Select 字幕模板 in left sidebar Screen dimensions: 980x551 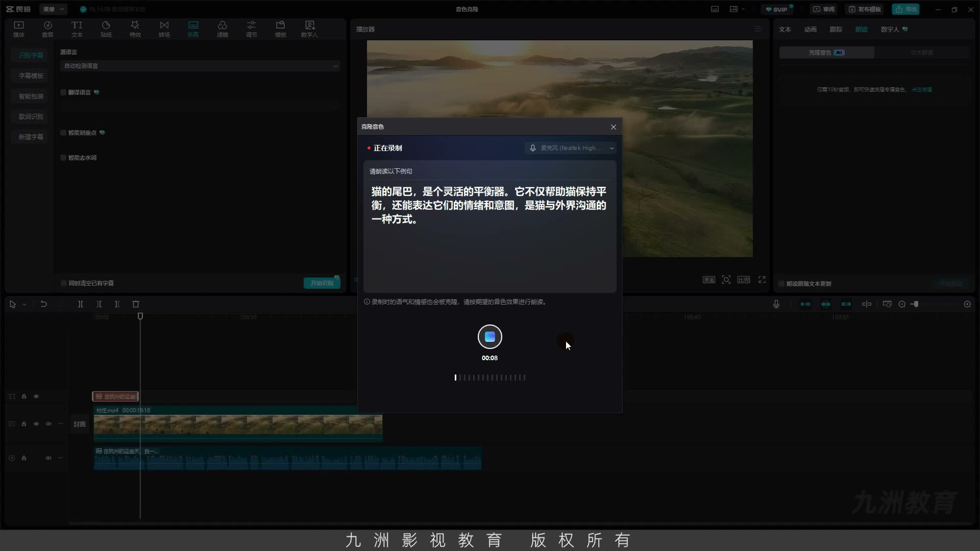pos(31,76)
